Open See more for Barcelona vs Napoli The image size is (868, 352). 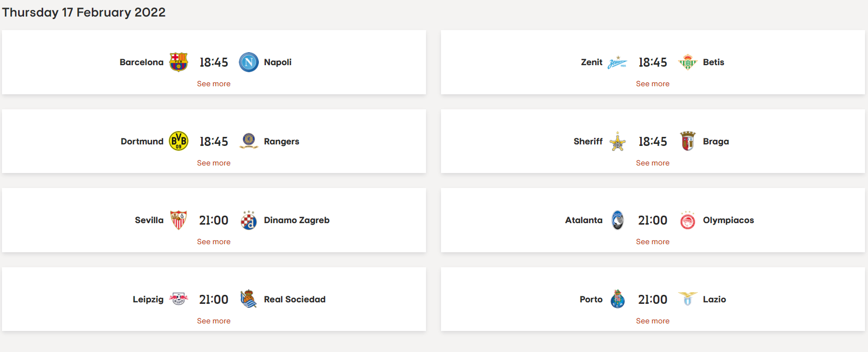pyautogui.click(x=214, y=84)
